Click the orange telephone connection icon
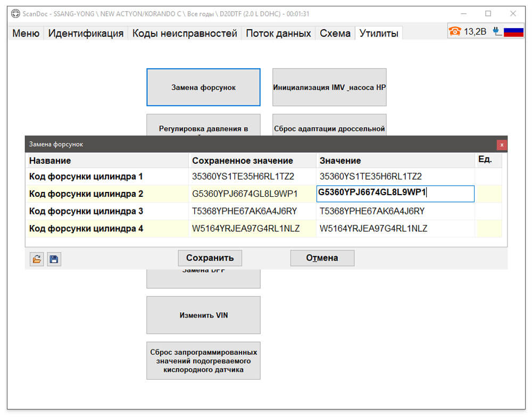The height and width of the screenshot is (418, 532). (x=455, y=31)
